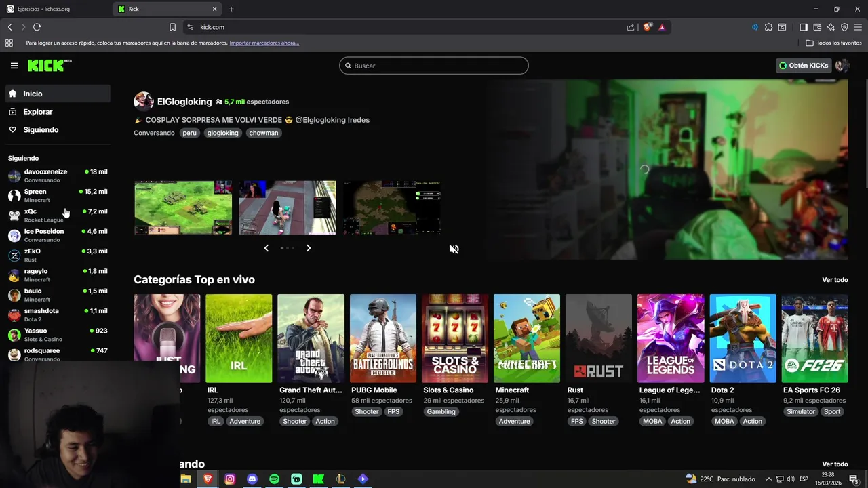This screenshot has width=868, height=488.
Task: Select Inicio in the sidebar
Action: [x=58, y=94]
